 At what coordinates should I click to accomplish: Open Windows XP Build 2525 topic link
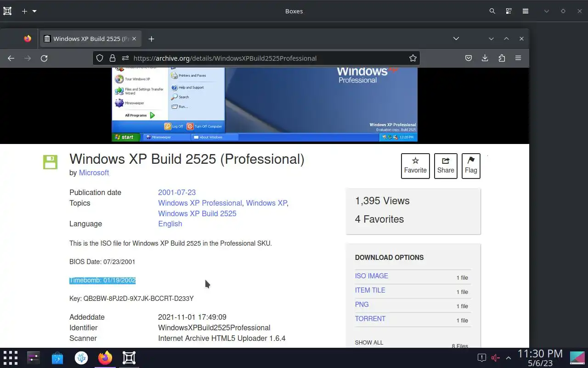[197, 213]
